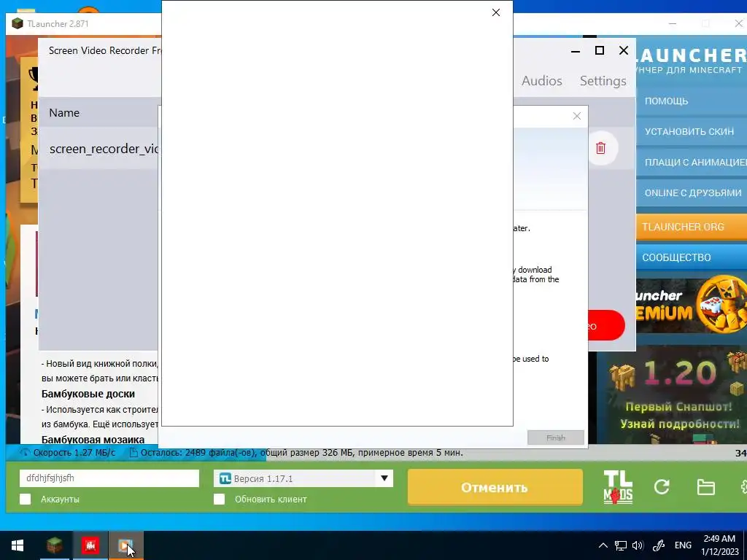Open red recorder app in taskbar

pos(90,545)
